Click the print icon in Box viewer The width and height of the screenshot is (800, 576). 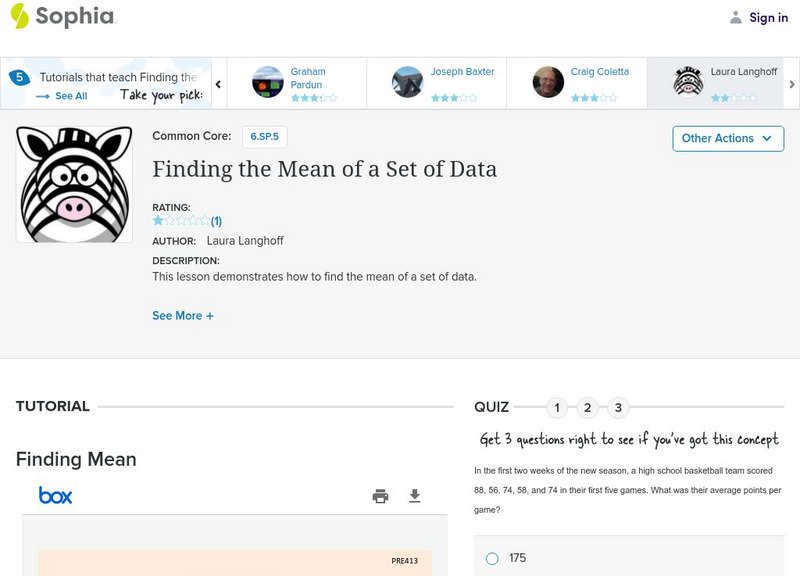pos(380,495)
